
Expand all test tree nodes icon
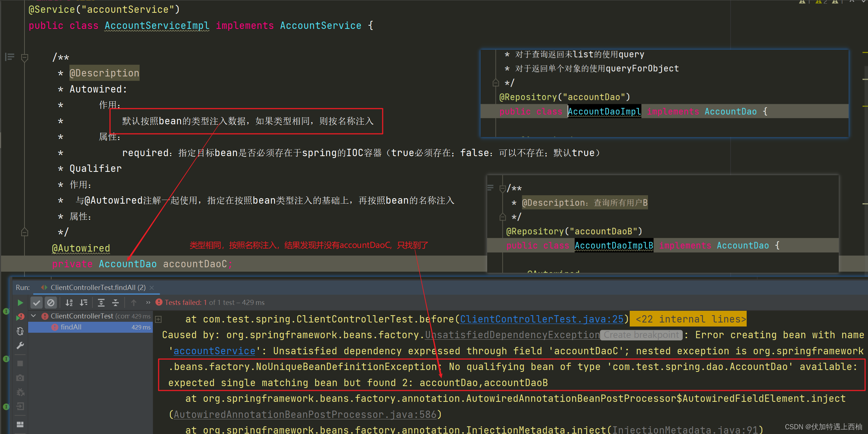101,303
